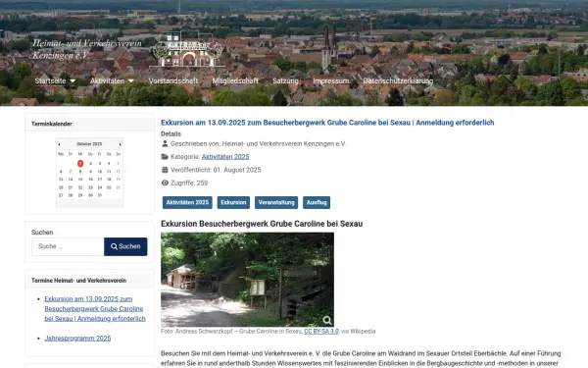Click the 'Terminkalender' panel heading

point(52,124)
